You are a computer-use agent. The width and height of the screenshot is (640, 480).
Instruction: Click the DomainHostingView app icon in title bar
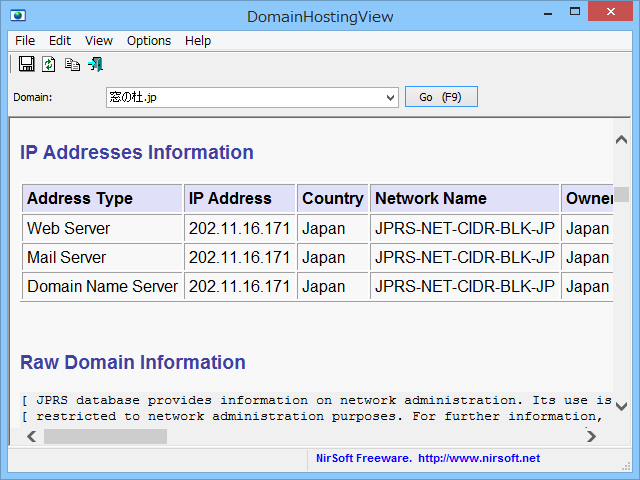[x=18, y=16]
